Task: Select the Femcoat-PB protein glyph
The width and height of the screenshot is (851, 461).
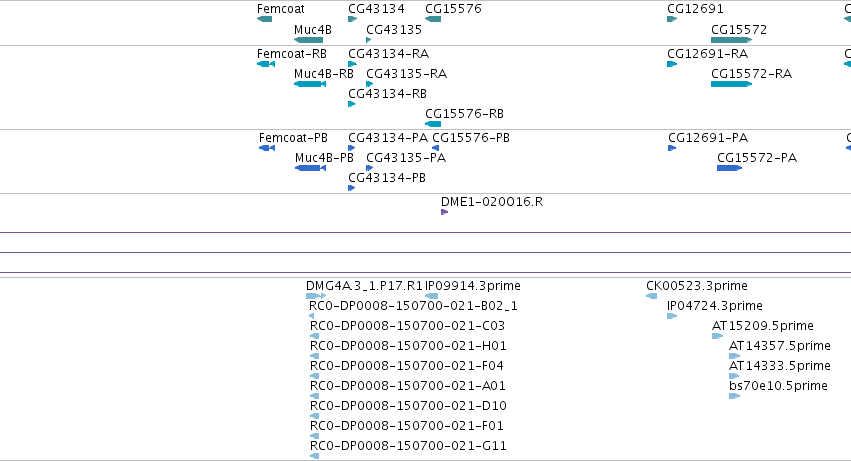Action: coord(267,148)
